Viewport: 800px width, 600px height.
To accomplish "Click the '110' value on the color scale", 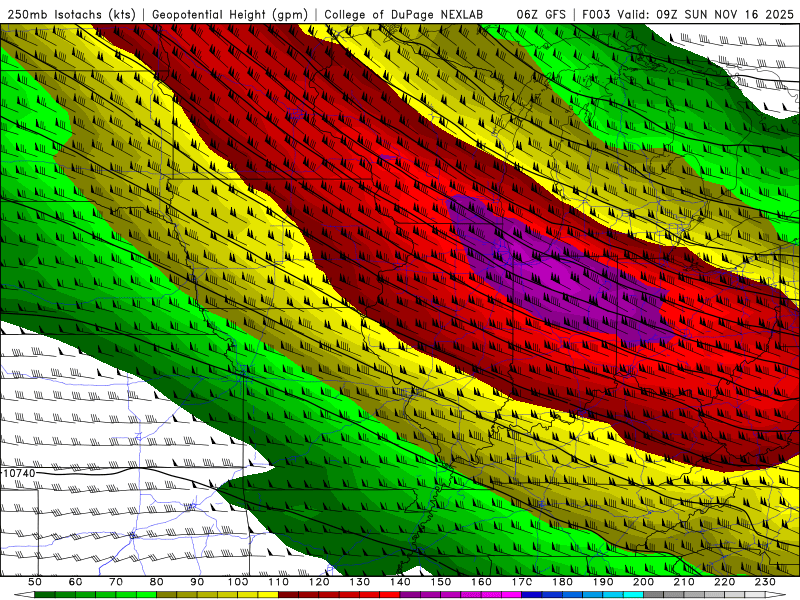I will point(279,582).
